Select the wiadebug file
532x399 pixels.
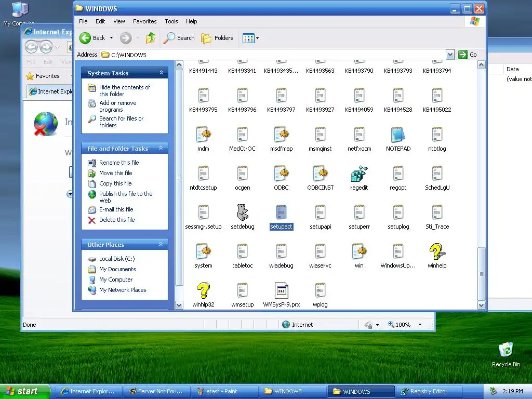(x=281, y=256)
